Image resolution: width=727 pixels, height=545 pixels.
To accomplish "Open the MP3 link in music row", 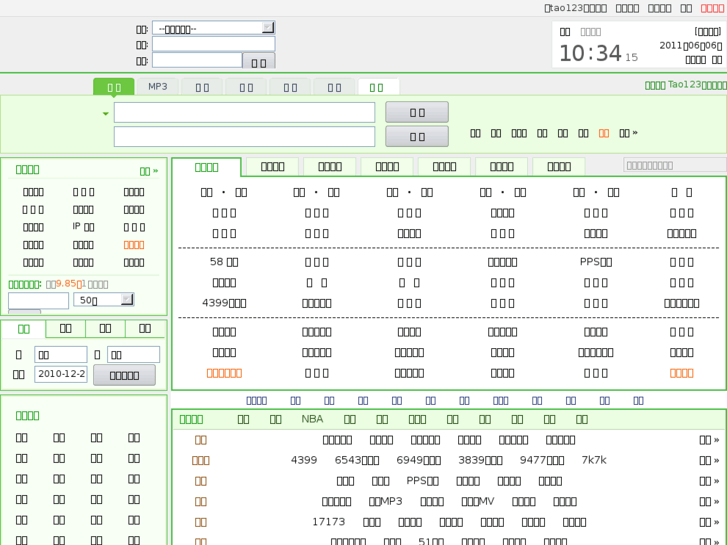I will (x=385, y=501).
